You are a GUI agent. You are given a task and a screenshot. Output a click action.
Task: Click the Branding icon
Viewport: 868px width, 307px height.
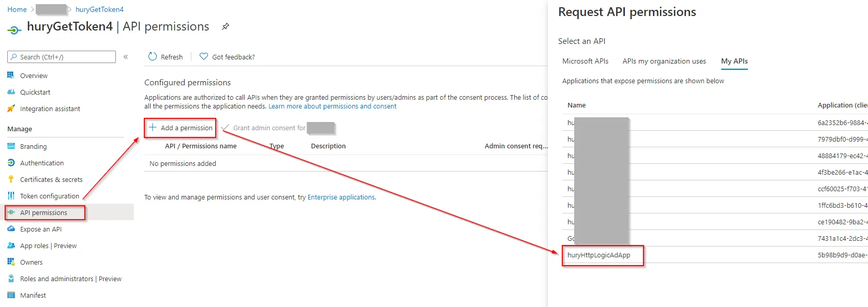point(11,146)
